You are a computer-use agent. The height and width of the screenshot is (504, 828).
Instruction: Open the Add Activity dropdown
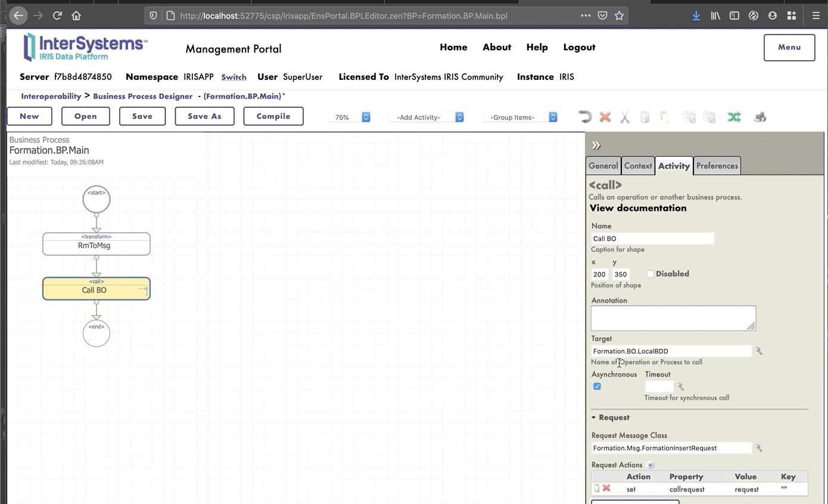point(427,117)
